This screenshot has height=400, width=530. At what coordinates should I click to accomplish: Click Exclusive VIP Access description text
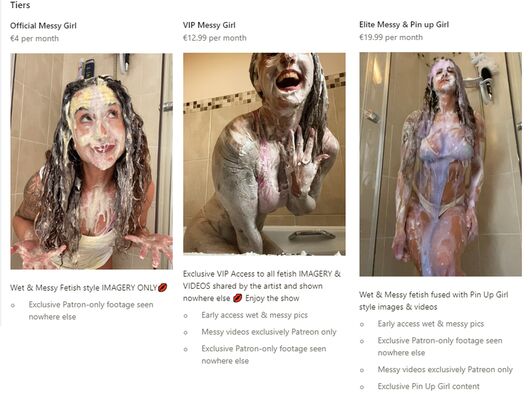click(x=262, y=286)
